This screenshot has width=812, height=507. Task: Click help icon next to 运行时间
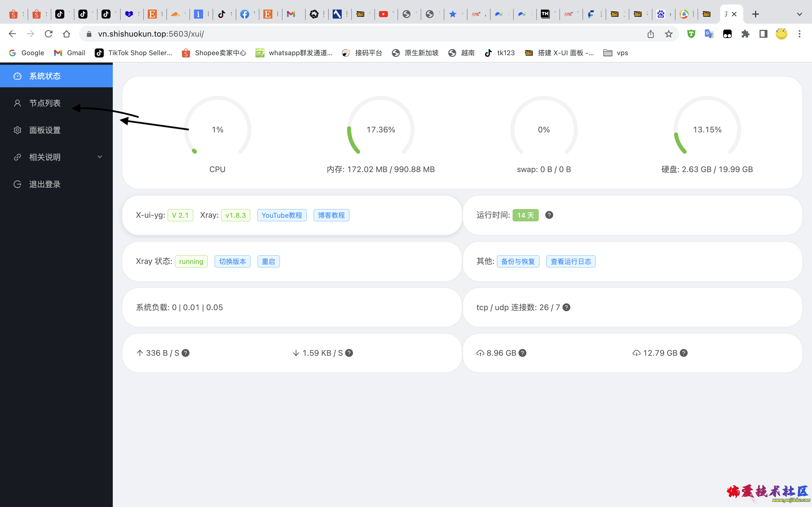point(549,215)
